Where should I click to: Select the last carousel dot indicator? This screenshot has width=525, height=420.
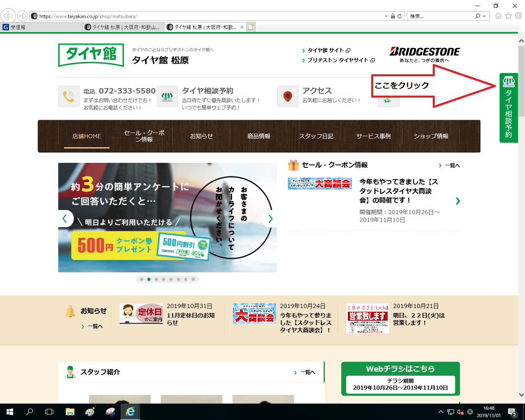pyautogui.click(x=193, y=279)
